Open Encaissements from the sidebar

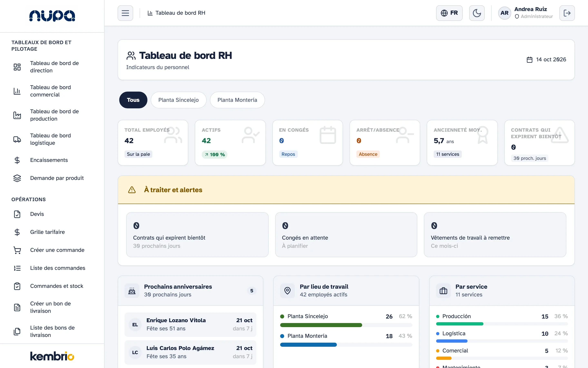[x=52, y=160]
